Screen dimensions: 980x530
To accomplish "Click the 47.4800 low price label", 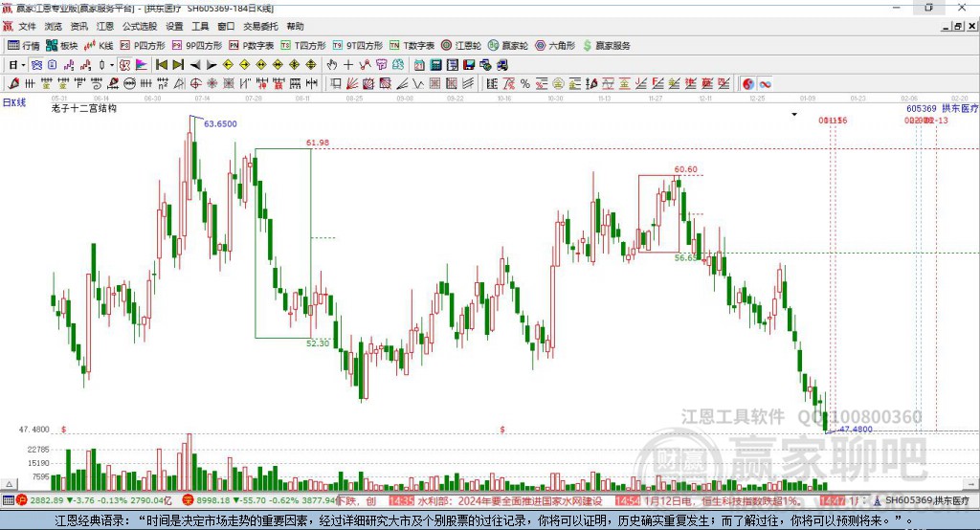I will pyautogui.click(x=856, y=430).
